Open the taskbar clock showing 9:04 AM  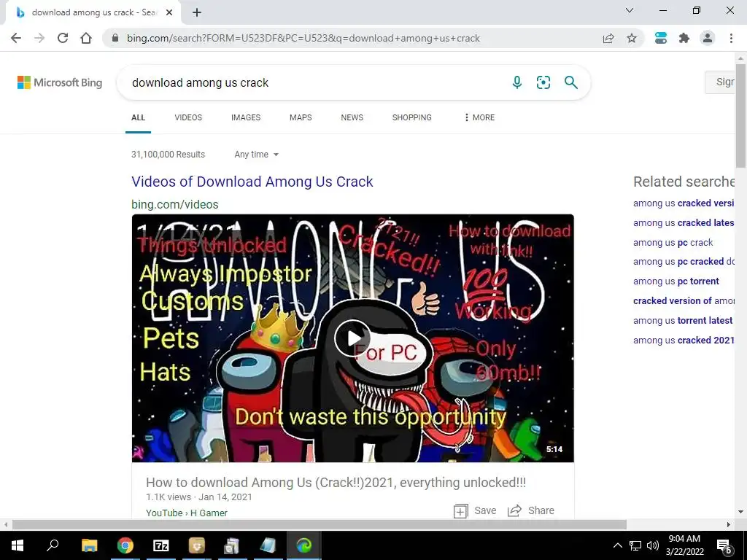point(684,545)
